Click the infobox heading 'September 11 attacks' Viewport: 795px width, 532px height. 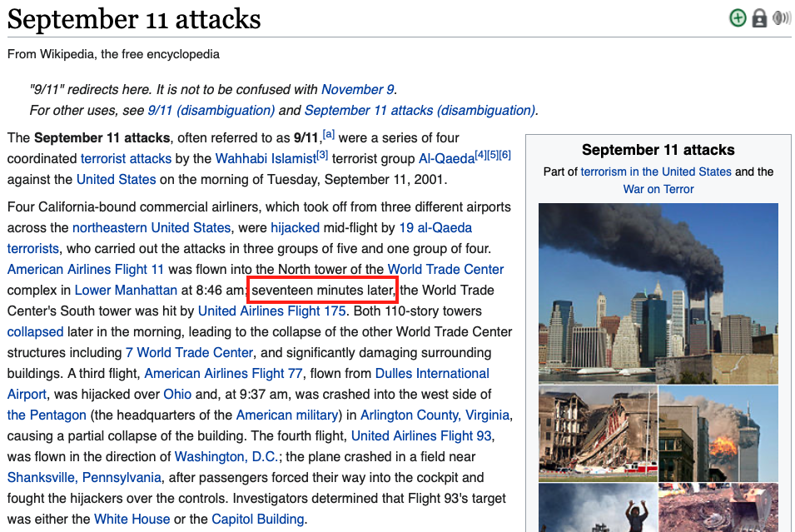pos(658,150)
